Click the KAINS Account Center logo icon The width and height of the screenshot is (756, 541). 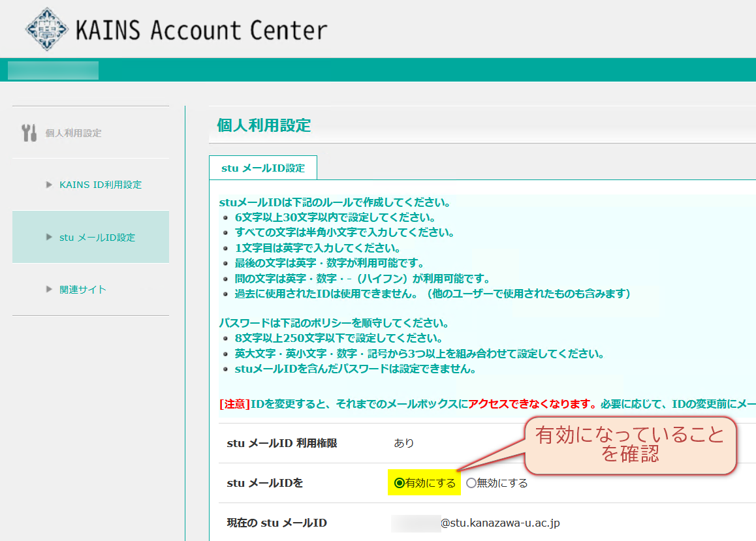point(48,29)
